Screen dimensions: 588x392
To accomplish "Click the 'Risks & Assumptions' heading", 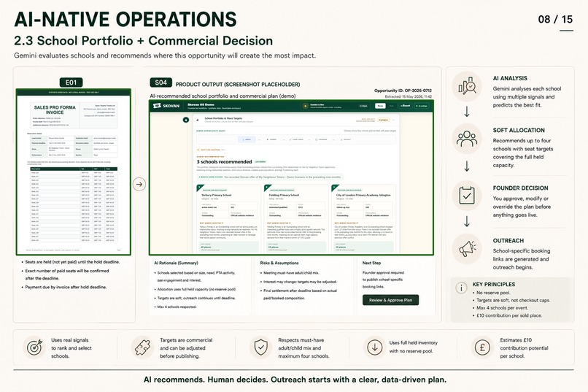I will pos(279,263).
